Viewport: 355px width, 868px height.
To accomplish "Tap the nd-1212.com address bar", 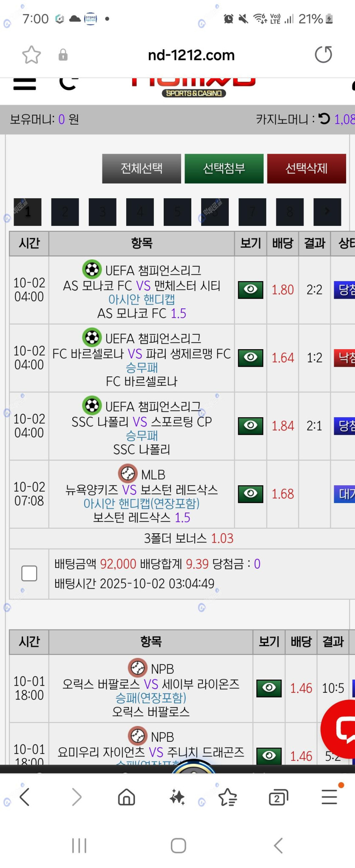I will coord(191,55).
